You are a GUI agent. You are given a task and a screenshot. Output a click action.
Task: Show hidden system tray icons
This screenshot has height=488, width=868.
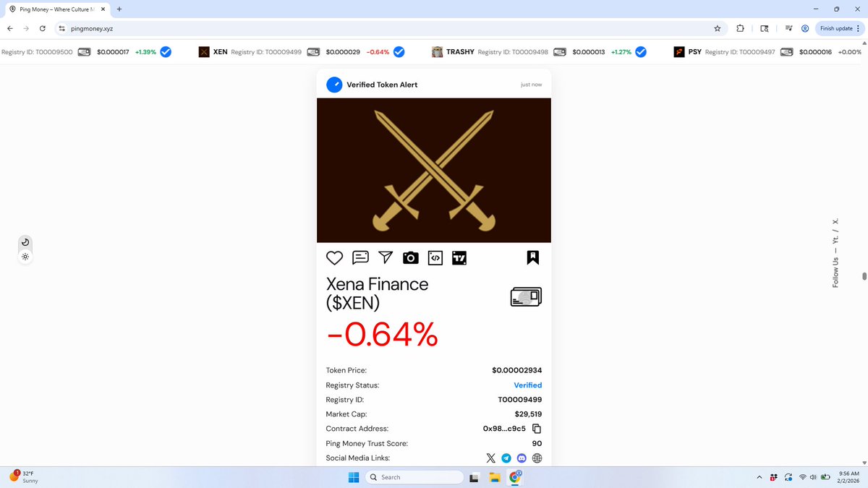pyautogui.click(x=759, y=477)
